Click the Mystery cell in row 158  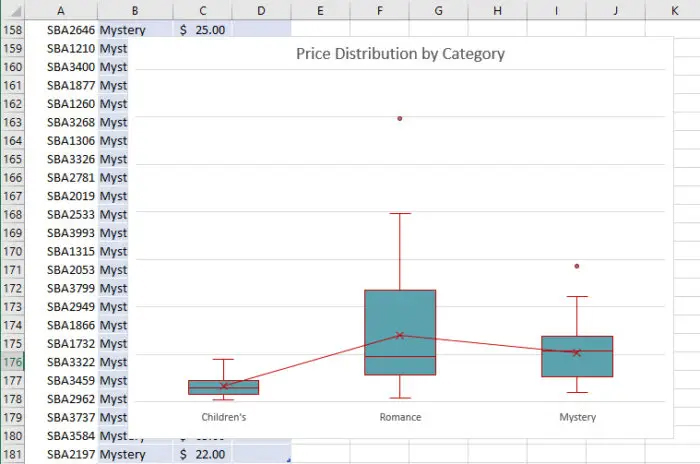pos(135,30)
